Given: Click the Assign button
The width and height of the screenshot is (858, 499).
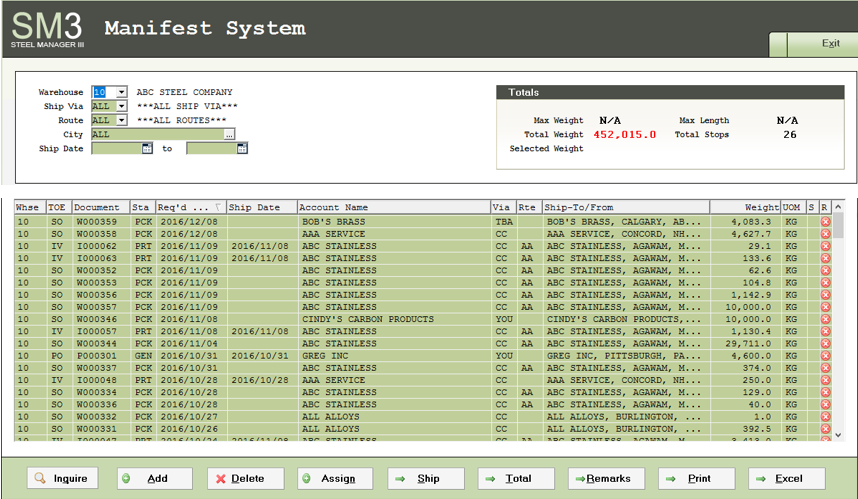Looking at the screenshot, I should 335,478.
